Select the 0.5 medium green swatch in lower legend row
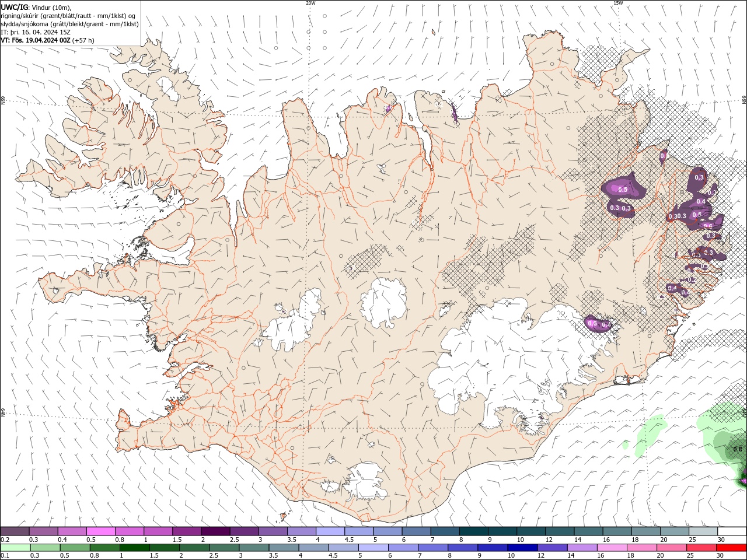Screen dimensions: 747x560 [x=75, y=548]
